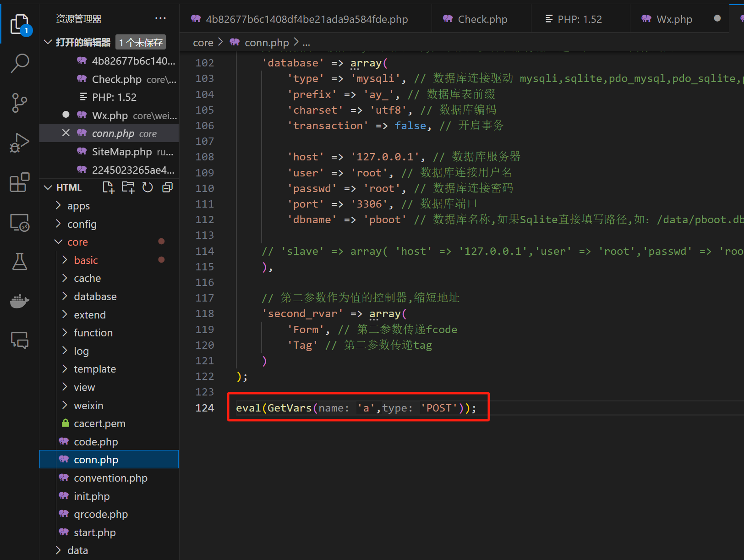Expand the database folder

point(65,296)
